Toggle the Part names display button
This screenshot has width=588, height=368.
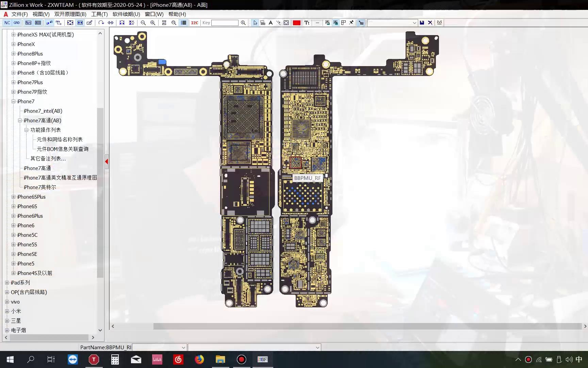point(28,23)
